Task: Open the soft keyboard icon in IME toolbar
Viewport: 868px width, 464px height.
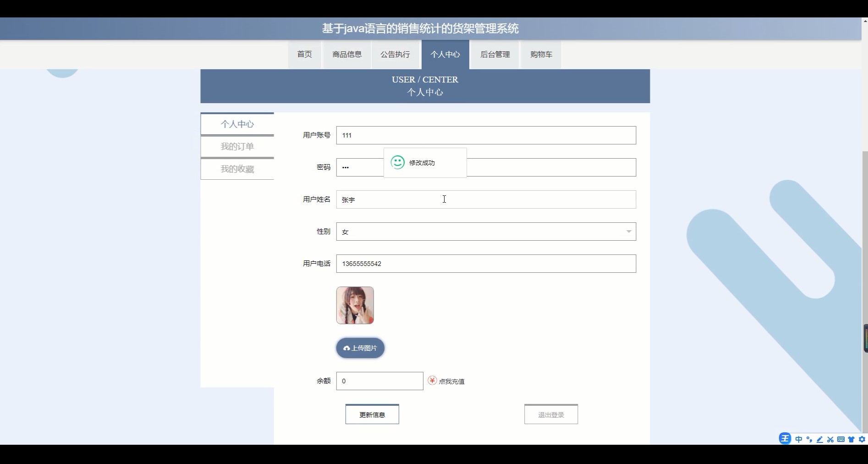Action: tap(841, 439)
